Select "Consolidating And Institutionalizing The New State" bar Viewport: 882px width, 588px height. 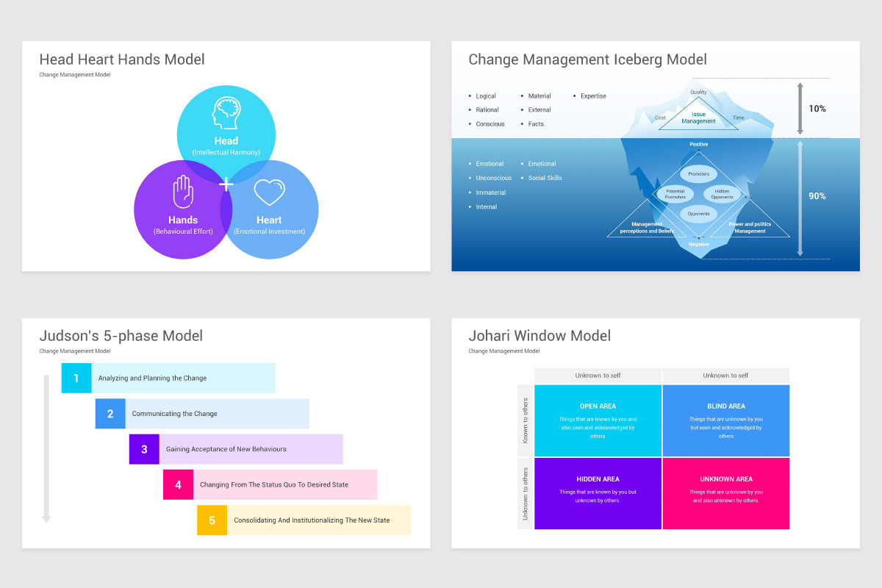[319, 520]
